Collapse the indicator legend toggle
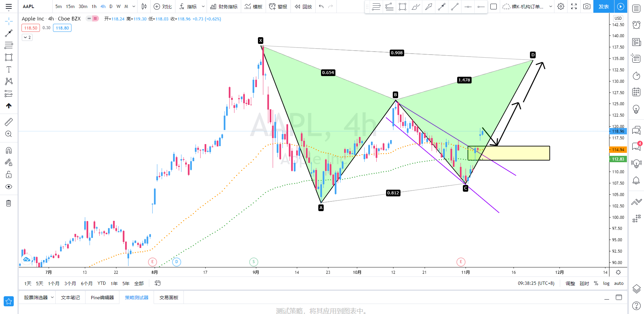The image size is (644, 314). pos(27,38)
